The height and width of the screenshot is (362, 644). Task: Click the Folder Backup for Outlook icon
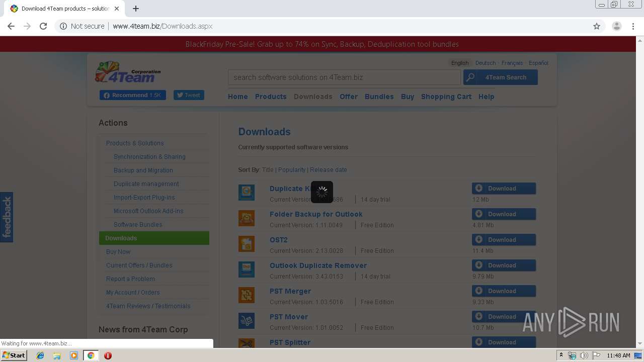247,218
